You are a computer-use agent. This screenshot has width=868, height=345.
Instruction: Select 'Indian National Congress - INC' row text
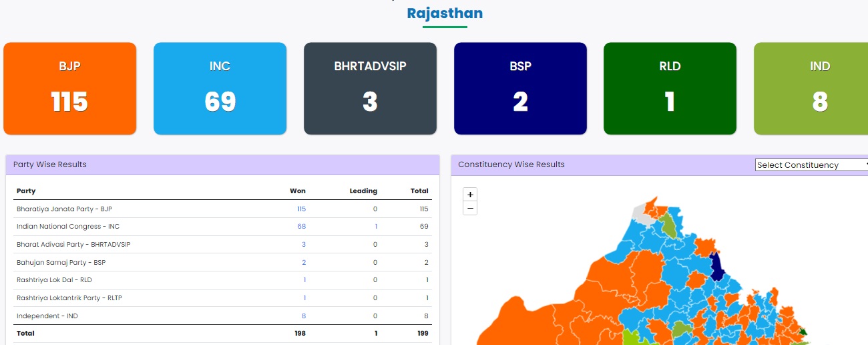[x=68, y=227]
